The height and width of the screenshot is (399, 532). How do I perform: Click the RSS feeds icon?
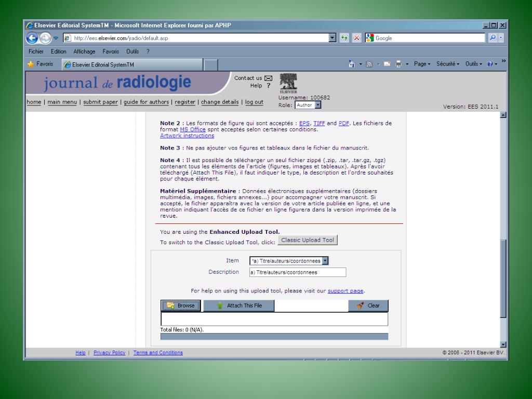[369, 64]
